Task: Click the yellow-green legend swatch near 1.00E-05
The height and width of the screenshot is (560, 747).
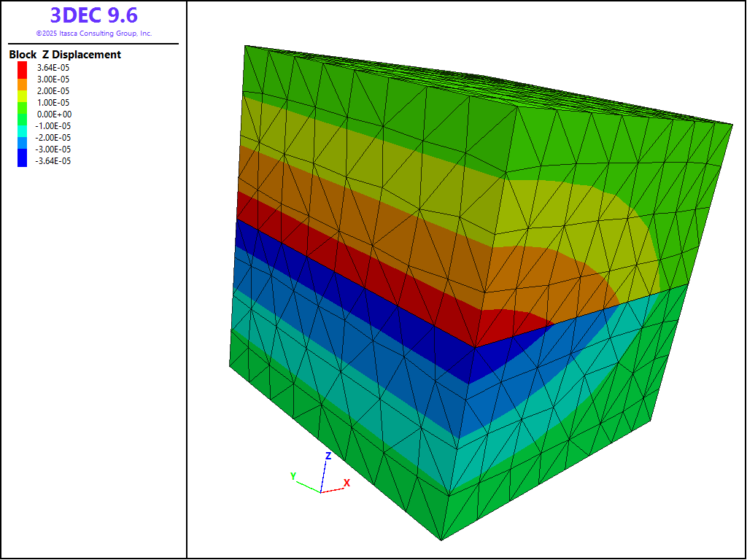Action: click(22, 101)
